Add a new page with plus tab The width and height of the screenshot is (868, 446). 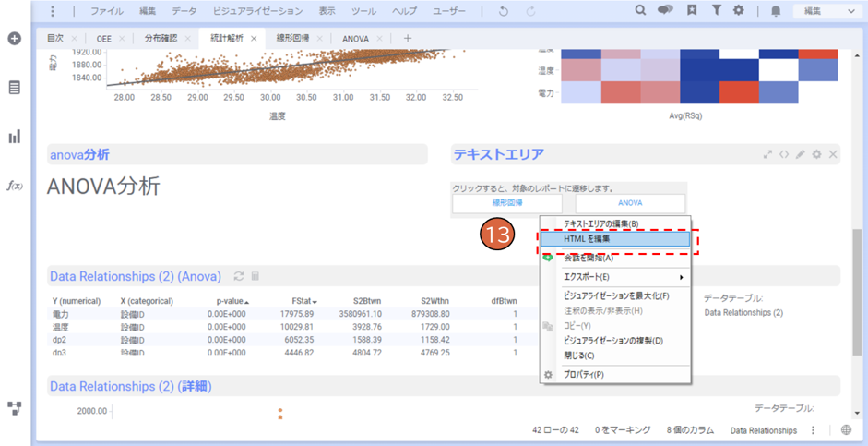[x=408, y=38]
